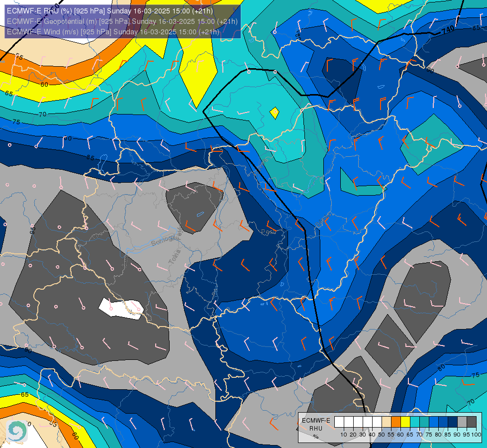Image resolution: width=487 pixels, height=448 pixels.
Task: Pick the light gray 90–95 legend swatch
Action: [x=463, y=422]
